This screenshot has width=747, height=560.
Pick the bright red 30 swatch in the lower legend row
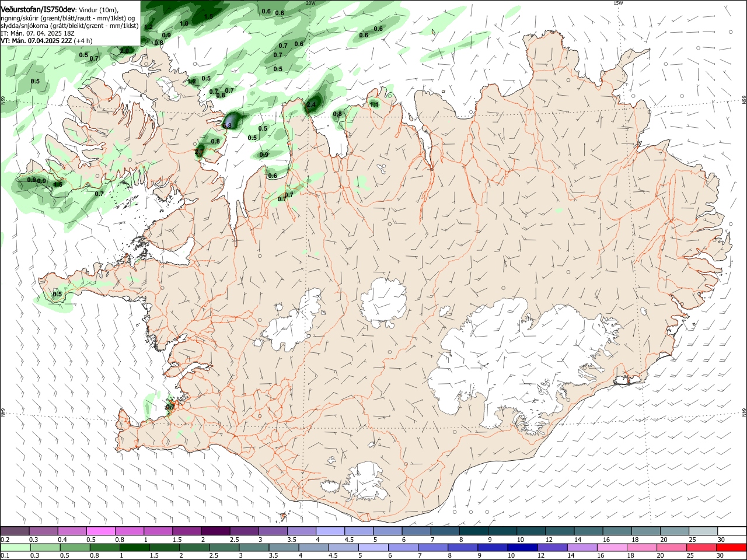click(731, 547)
